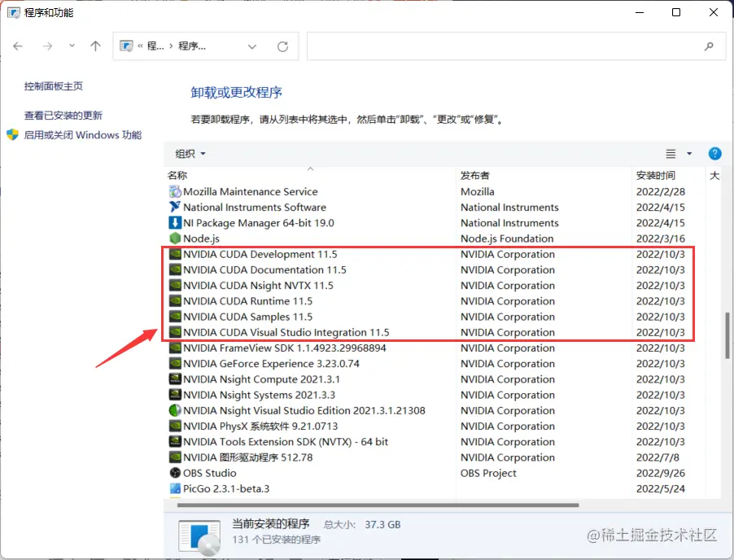Image resolution: width=734 pixels, height=560 pixels.
Task: Click the vertical scrollbar thumb
Action: point(727,335)
